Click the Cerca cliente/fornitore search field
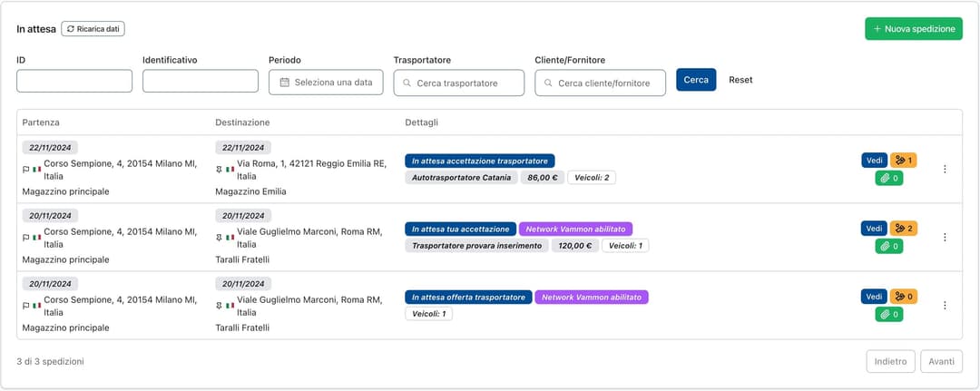Viewport: 980px width, 391px height. click(601, 83)
